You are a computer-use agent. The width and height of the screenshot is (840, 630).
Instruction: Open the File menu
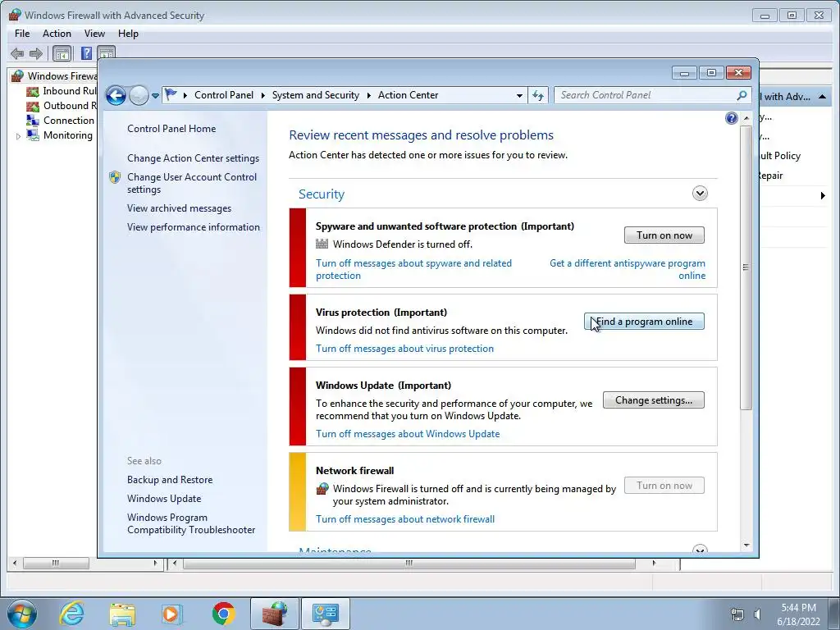point(22,34)
